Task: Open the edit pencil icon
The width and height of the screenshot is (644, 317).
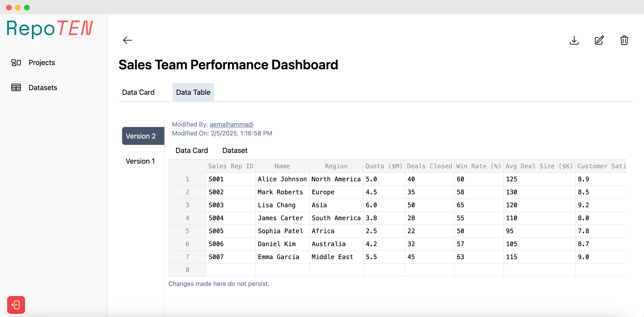Action: pos(599,40)
